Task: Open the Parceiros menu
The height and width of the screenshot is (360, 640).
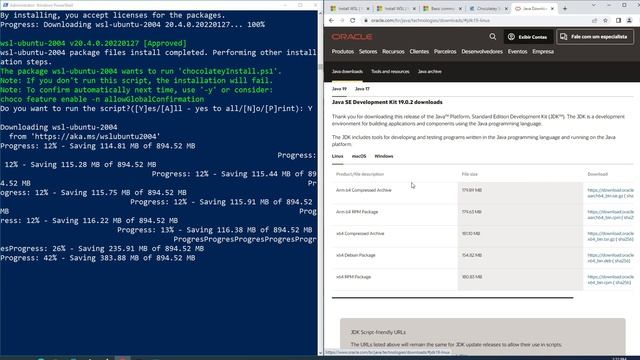Action: click(445, 52)
